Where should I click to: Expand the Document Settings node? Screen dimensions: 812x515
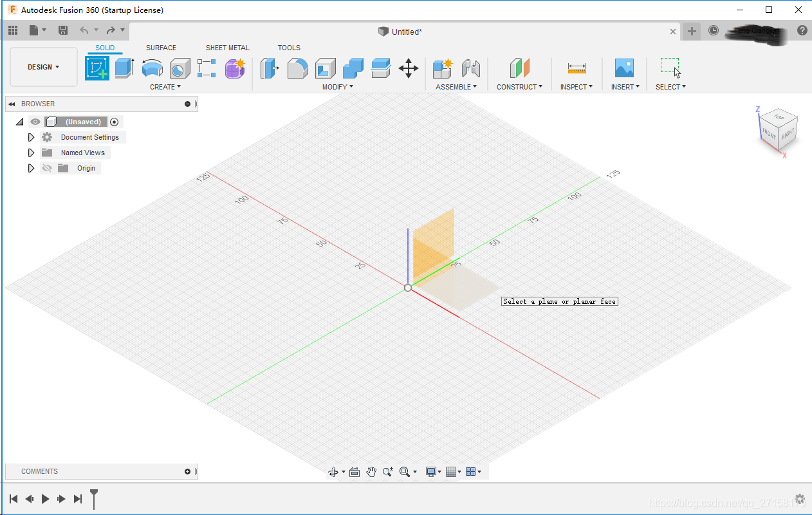(x=31, y=137)
